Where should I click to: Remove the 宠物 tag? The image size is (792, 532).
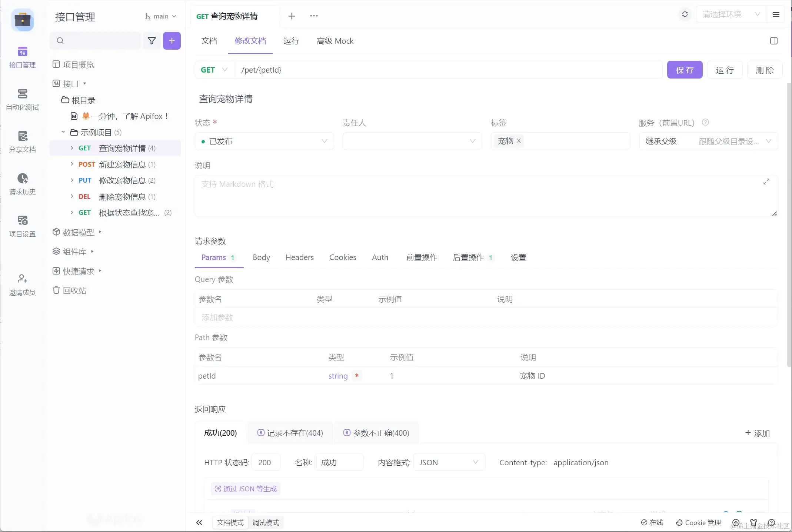[519, 141]
